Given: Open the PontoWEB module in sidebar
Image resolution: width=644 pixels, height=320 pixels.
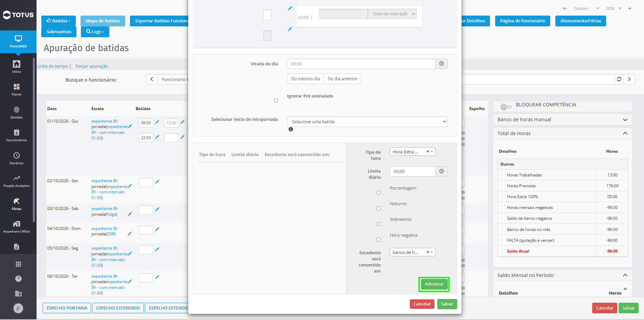Looking at the screenshot, I should 18,42.
